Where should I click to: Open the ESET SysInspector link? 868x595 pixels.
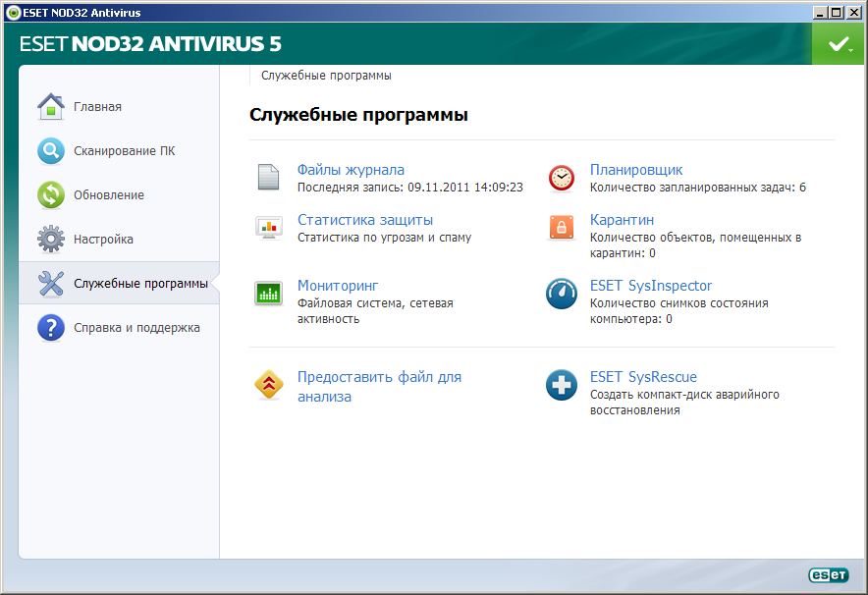[x=650, y=286]
